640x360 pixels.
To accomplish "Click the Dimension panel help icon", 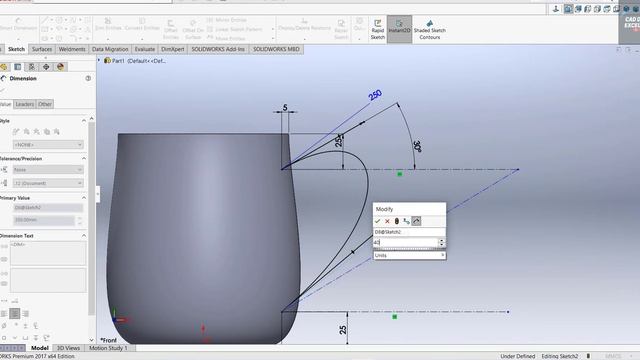I will (x=88, y=78).
